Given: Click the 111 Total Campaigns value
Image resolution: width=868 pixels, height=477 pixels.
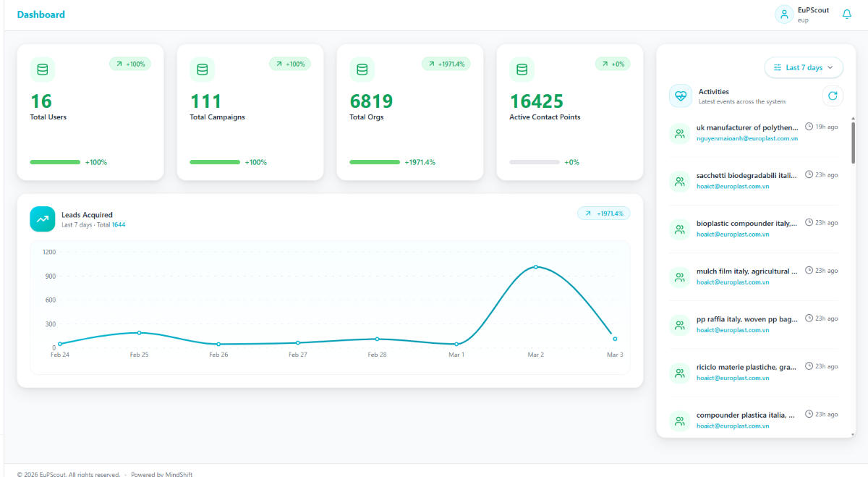Looking at the screenshot, I should click(205, 101).
